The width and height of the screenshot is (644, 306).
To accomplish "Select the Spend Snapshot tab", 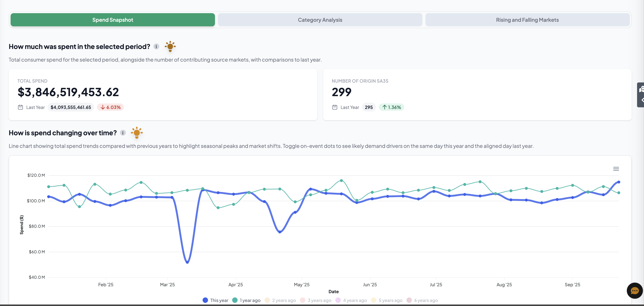I will coord(113,20).
